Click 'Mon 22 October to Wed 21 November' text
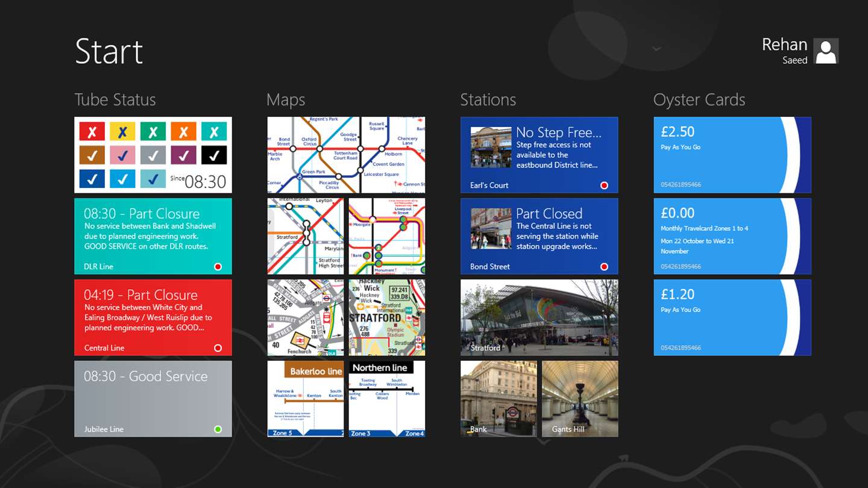 697,246
